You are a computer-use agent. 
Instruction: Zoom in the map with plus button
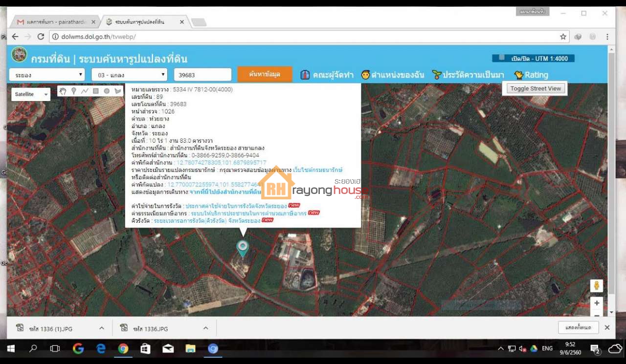coord(596,303)
